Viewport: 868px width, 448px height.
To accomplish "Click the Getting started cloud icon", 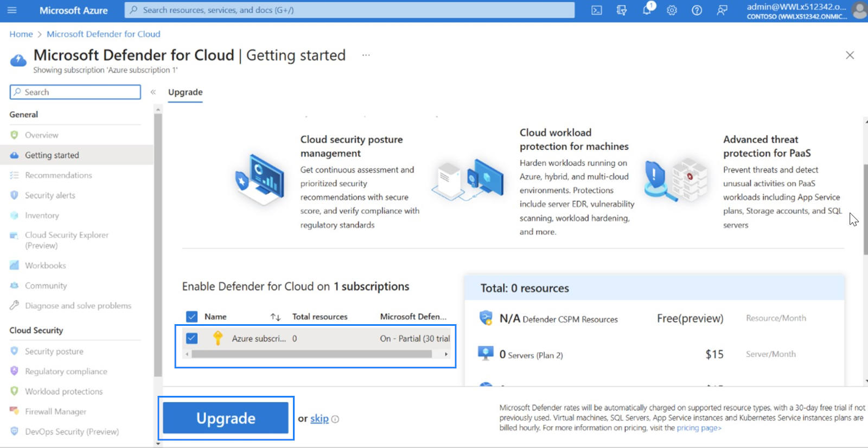I will pyautogui.click(x=14, y=155).
